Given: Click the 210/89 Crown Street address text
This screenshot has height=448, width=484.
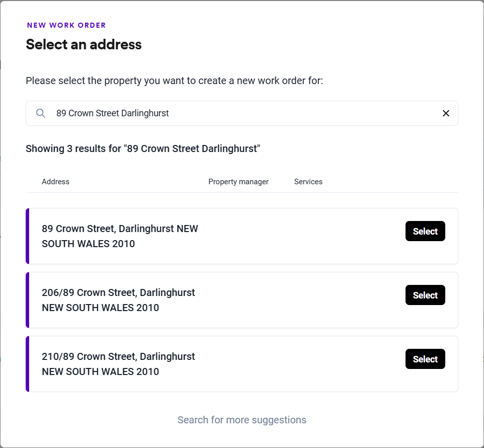Looking at the screenshot, I should tap(118, 364).
